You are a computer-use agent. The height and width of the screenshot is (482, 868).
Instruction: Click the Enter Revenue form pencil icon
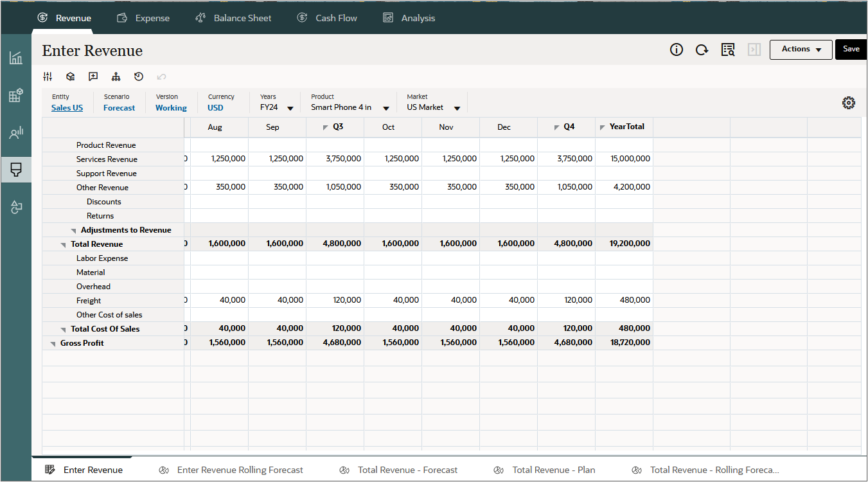50,470
